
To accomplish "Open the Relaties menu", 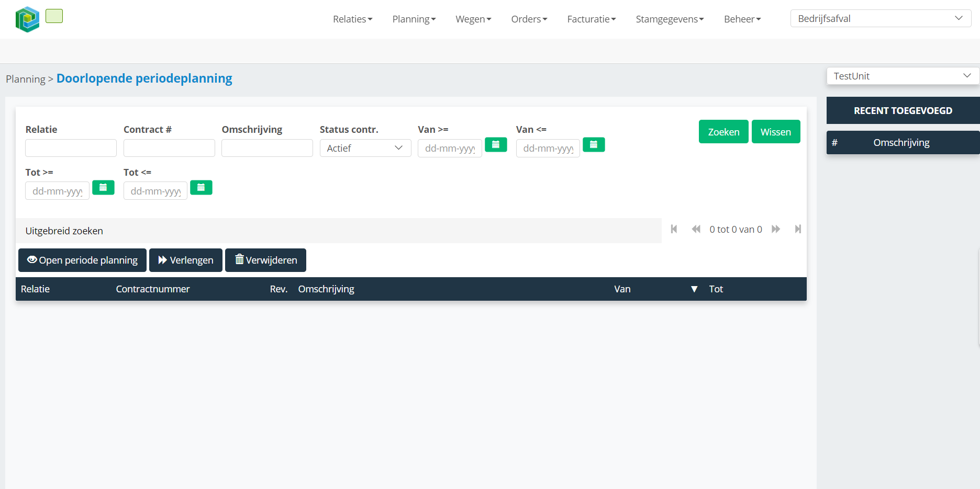I will pos(353,19).
